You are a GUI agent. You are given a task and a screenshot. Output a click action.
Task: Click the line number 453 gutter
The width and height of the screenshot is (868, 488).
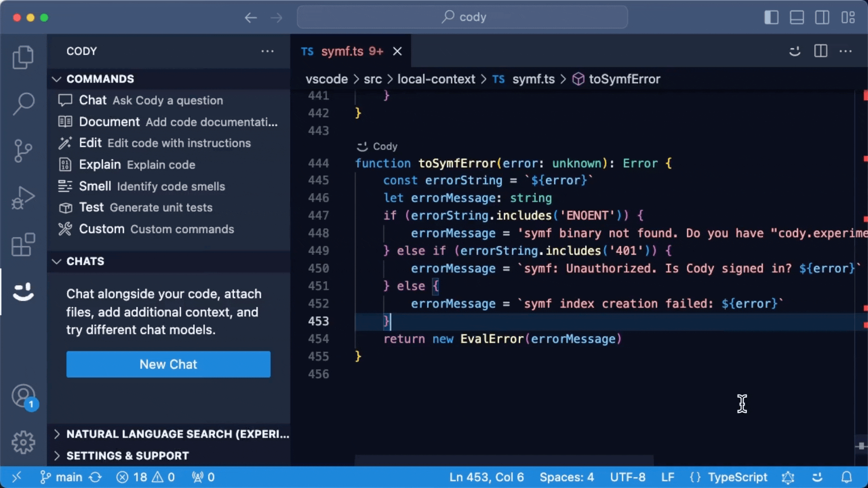pyautogui.click(x=319, y=321)
